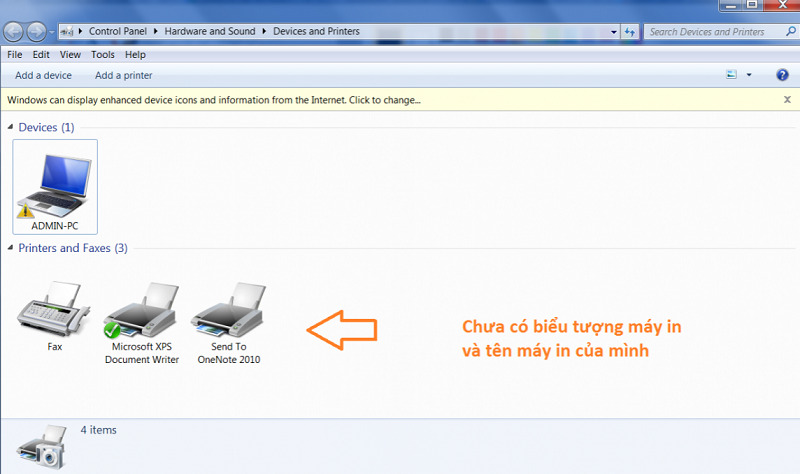Click the back navigation arrow
The image size is (800, 474).
(x=16, y=32)
